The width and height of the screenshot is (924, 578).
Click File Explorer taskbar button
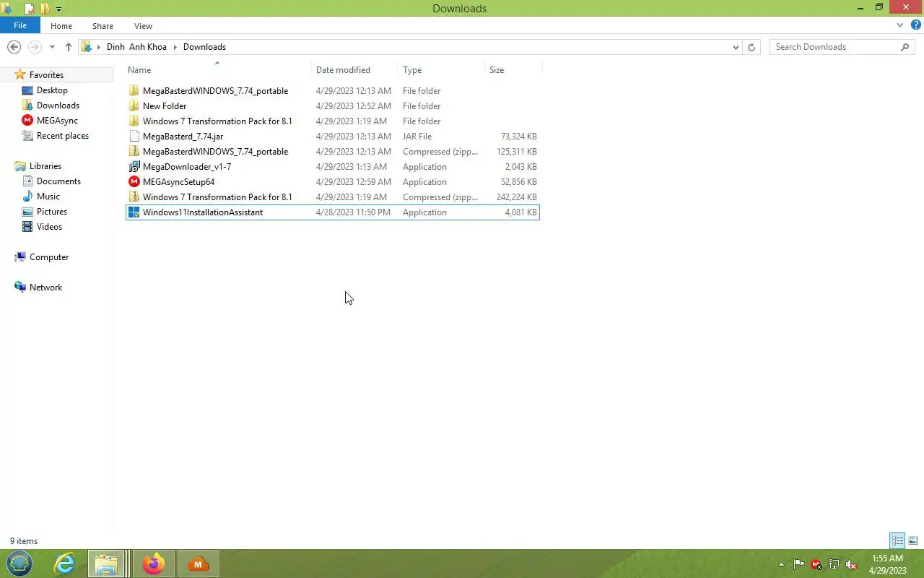(107, 564)
